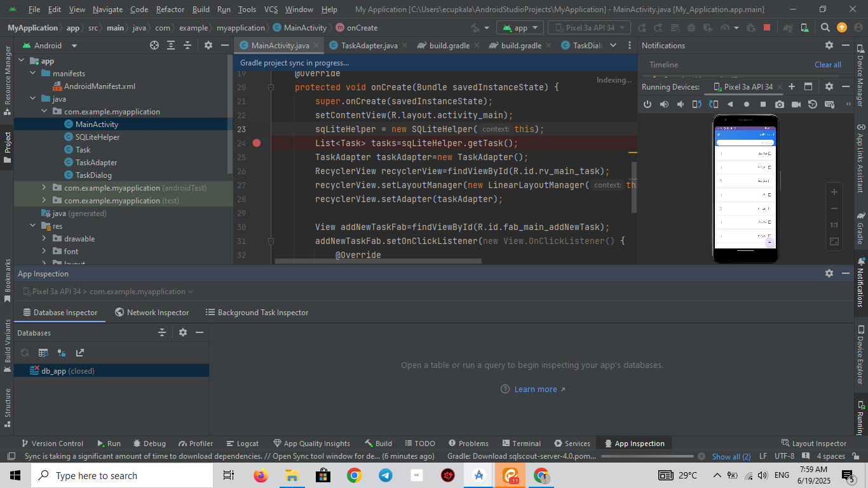The image size is (868, 488).
Task: Open the Navigate menu
Action: [107, 10]
